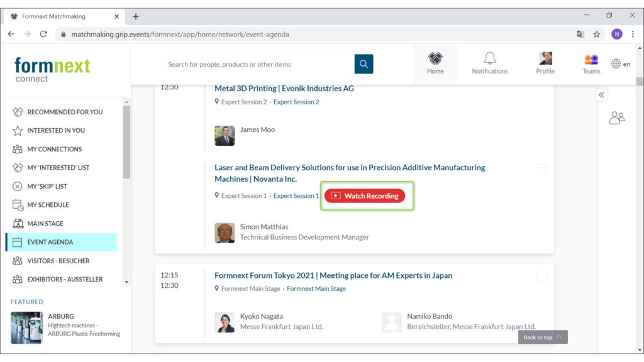Open the Teams icon in header
Screen dimensions: 644x362
click(591, 60)
